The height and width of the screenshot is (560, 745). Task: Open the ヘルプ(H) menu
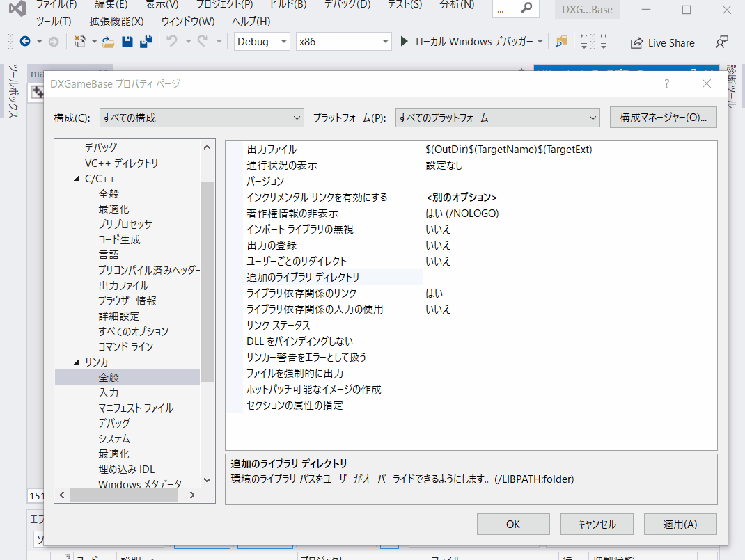[251, 22]
